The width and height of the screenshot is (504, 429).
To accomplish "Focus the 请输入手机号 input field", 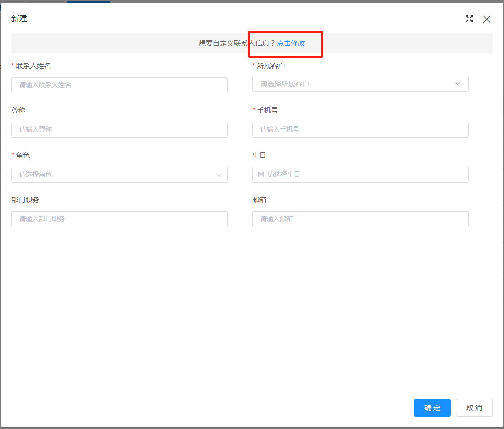I will coord(360,130).
